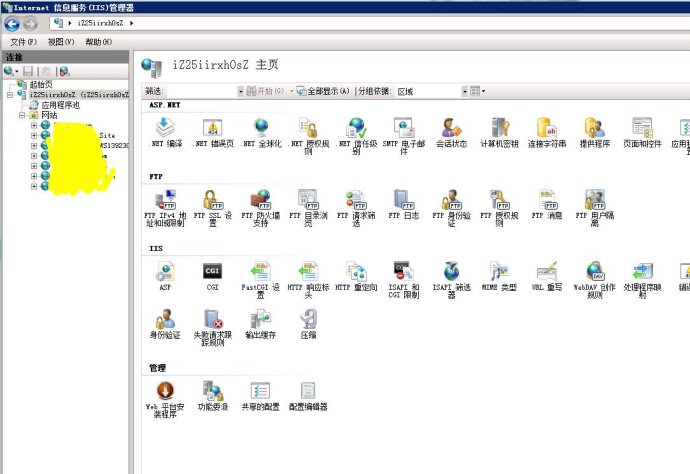690x474 pixels.
Task: Click the Back navigation arrow
Action: pyautogui.click(x=12, y=24)
